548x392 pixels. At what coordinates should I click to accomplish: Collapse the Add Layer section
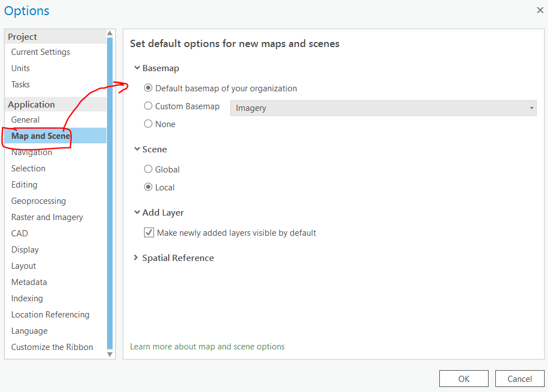pyautogui.click(x=137, y=213)
